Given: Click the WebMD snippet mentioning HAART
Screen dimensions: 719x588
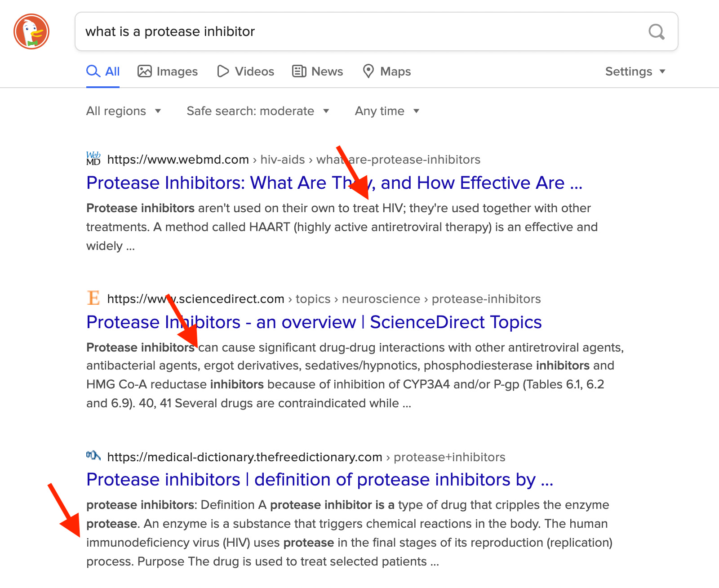Looking at the screenshot, I should tap(342, 227).
